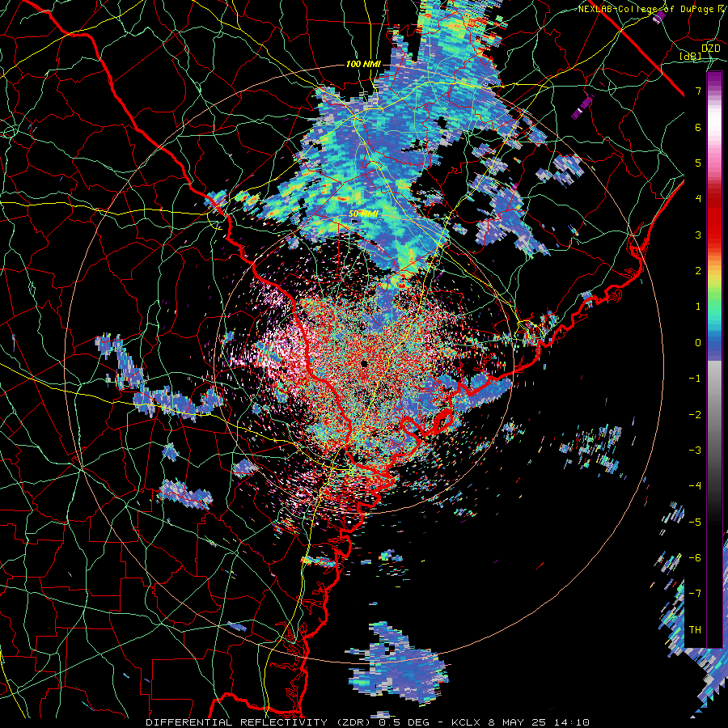Click the "-2" value on the color scale

tap(695, 414)
